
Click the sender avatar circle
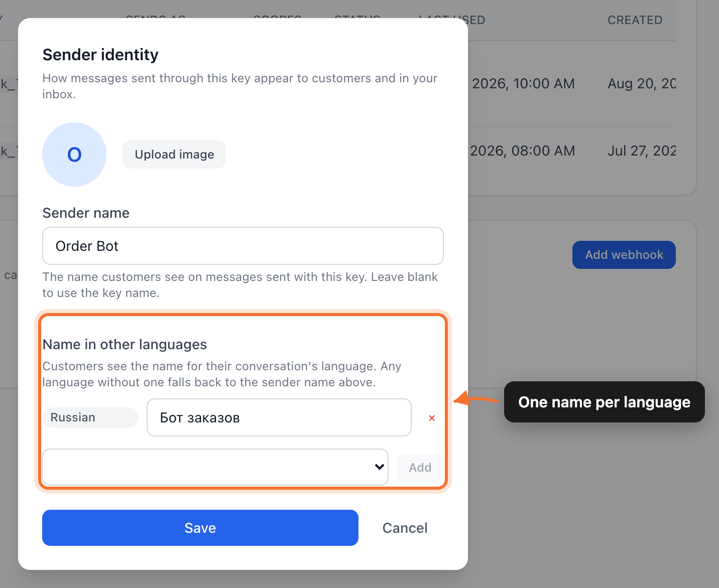pos(74,155)
